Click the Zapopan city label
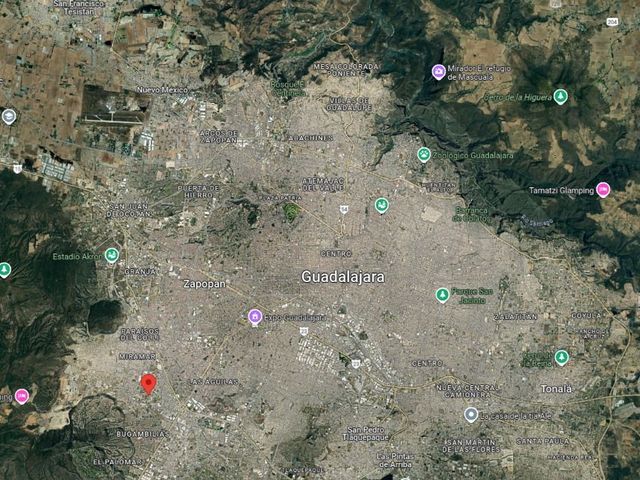 pos(204,284)
